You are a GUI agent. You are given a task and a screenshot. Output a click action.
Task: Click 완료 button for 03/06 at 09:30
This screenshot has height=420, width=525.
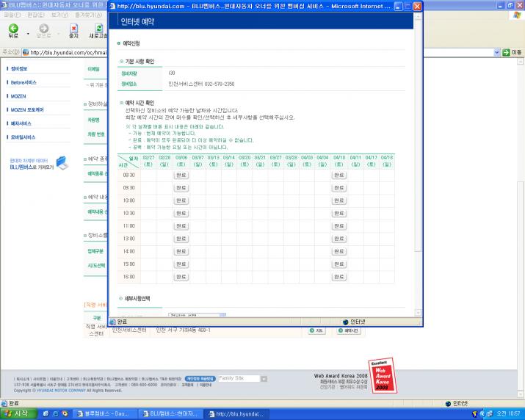181,188
